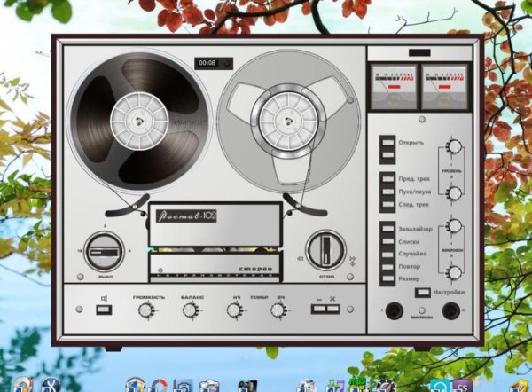Image resolution: width=532 pixels, height=392 pixels.
Task: Click the round light right of Стоп label
Action: click(350, 277)
